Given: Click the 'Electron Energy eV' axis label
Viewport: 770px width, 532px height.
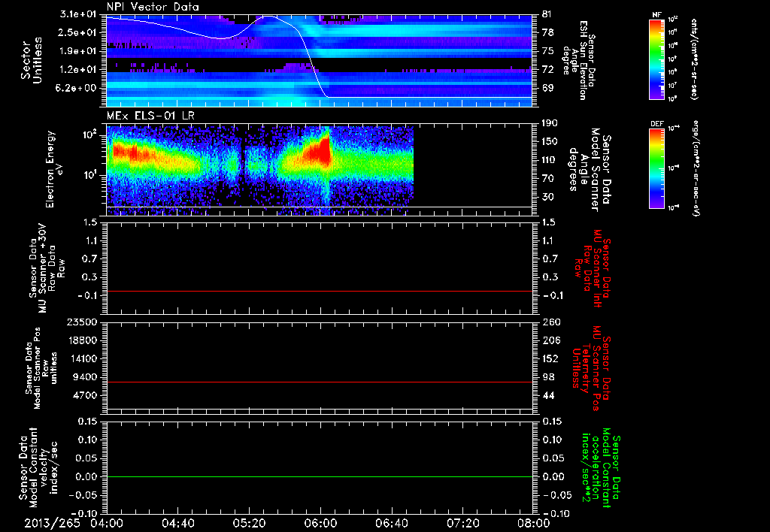Looking at the screenshot, I should point(53,169).
